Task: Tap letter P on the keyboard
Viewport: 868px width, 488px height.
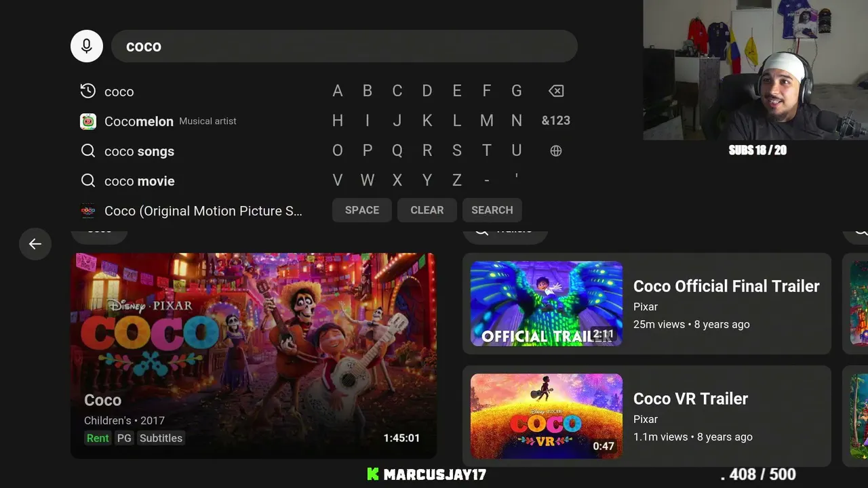Action: pyautogui.click(x=368, y=150)
